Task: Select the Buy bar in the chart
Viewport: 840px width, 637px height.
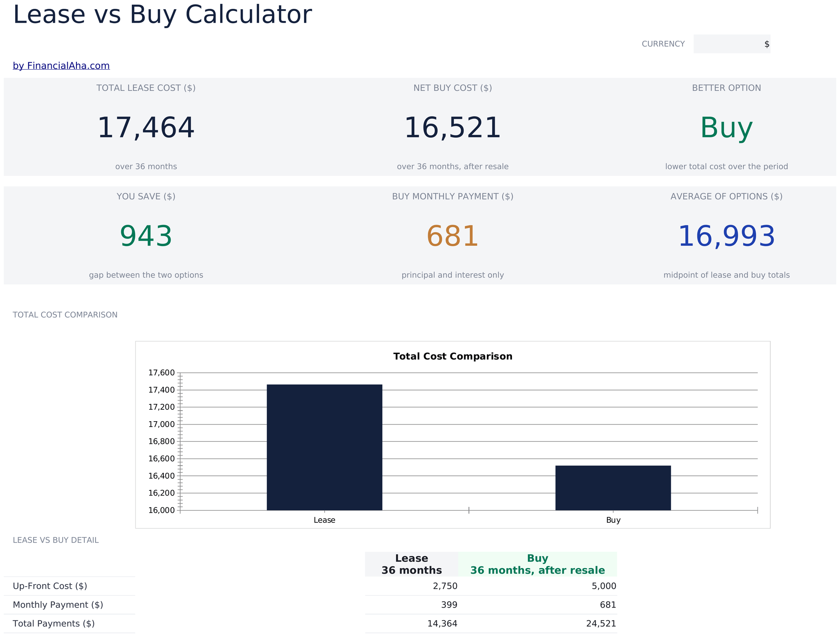Action: pyautogui.click(x=613, y=488)
